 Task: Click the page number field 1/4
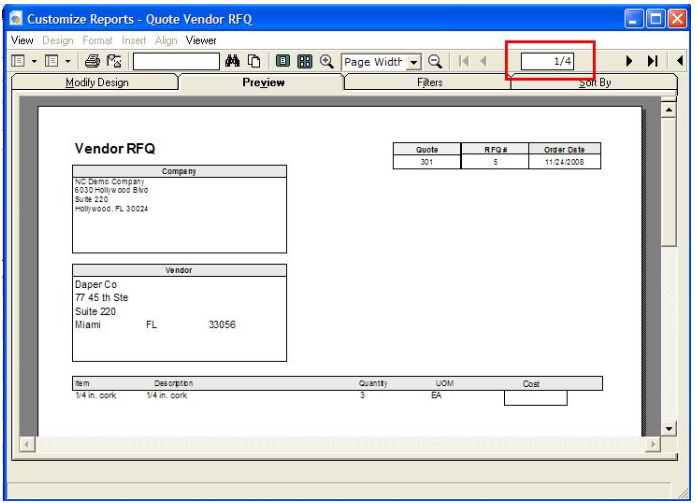(x=547, y=61)
